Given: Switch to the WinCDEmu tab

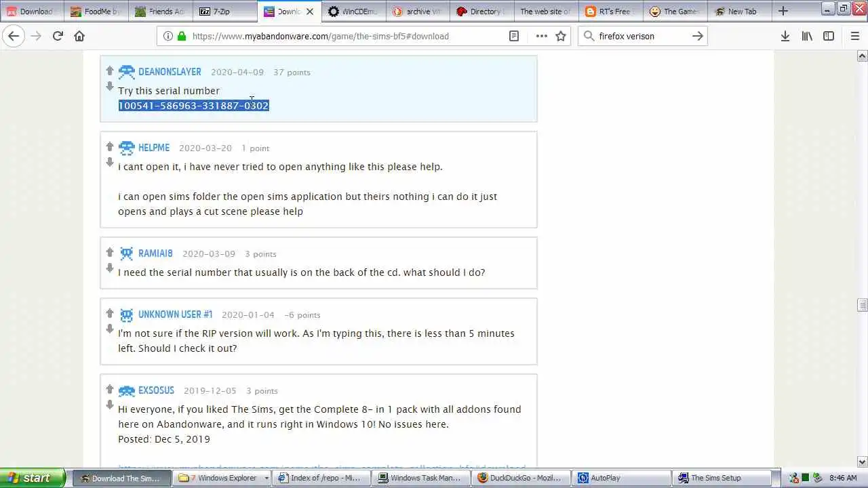Looking at the screenshot, I should point(353,12).
